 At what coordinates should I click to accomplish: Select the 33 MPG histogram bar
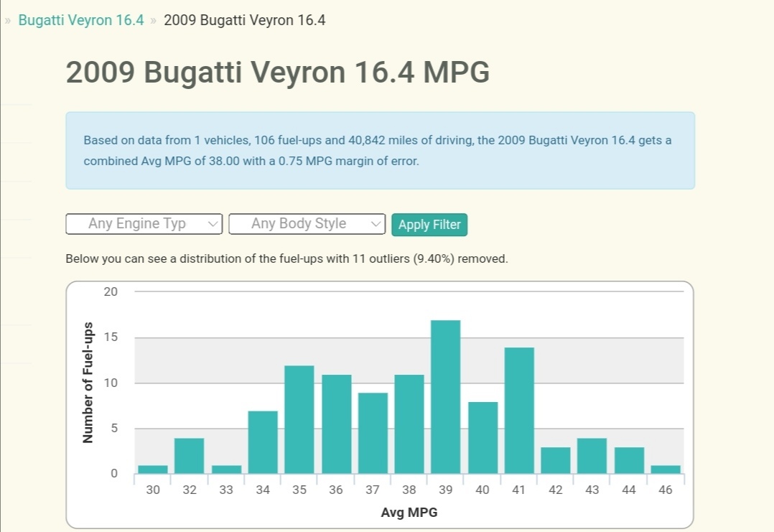pos(227,470)
